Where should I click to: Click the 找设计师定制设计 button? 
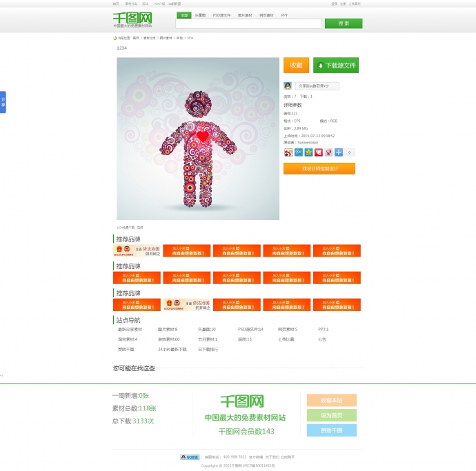click(319, 168)
